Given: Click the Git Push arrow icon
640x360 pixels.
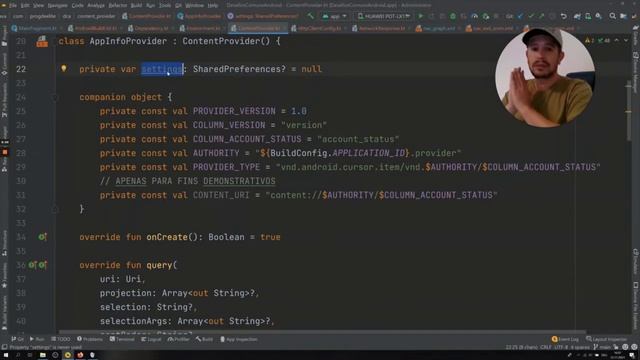Looking at the screenshot, I should [541, 16].
